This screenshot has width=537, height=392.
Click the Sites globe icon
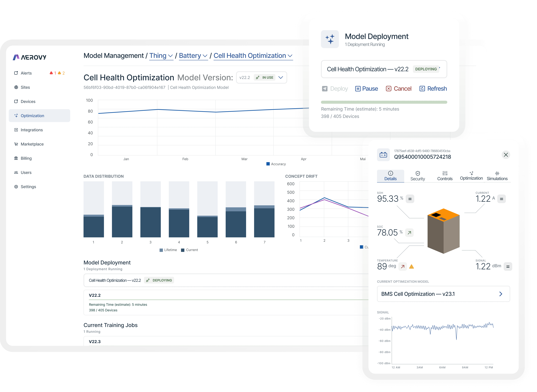click(x=16, y=87)
